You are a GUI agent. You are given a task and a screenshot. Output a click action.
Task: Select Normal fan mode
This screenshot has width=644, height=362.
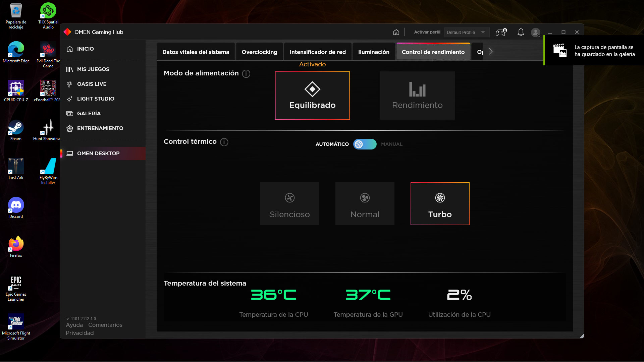tap(365, 204)
